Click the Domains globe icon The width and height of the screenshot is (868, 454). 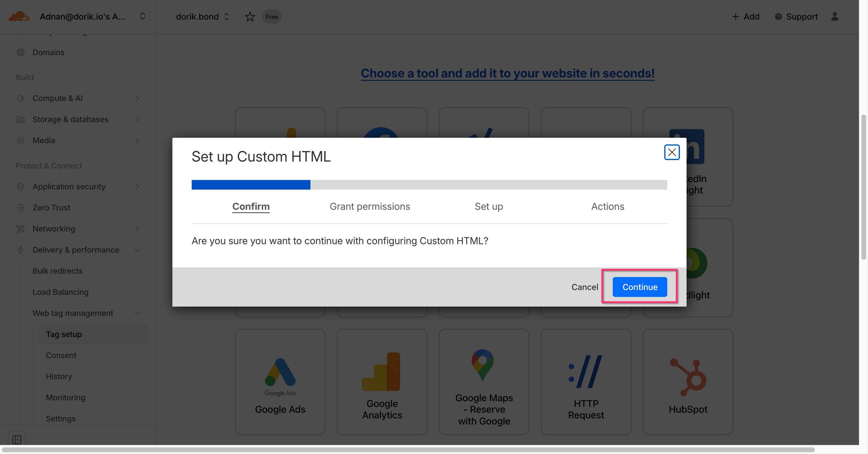(20, 52)
